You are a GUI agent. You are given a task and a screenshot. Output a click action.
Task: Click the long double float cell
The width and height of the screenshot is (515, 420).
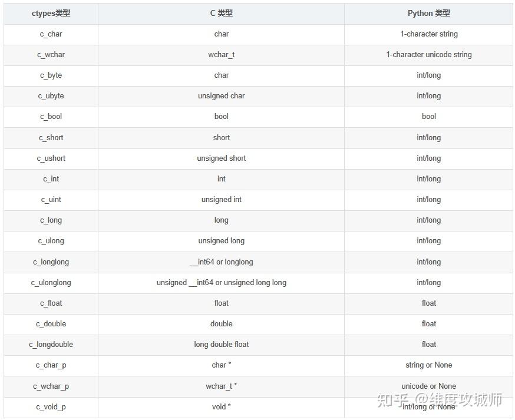pyautogui.click(x=221, y=344)
